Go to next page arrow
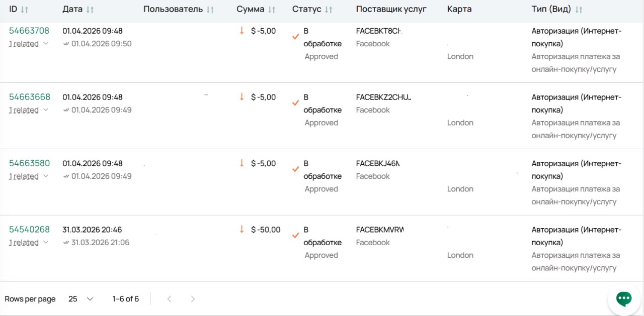644x316 pixels. tap(193, 299)
